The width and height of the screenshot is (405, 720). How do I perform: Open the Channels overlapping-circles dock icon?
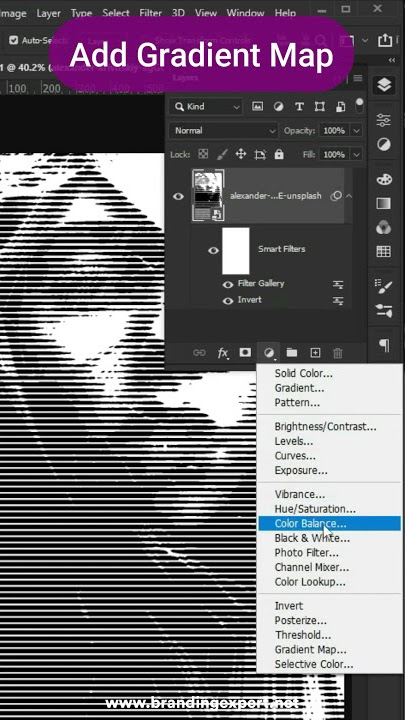click(384, 227)
